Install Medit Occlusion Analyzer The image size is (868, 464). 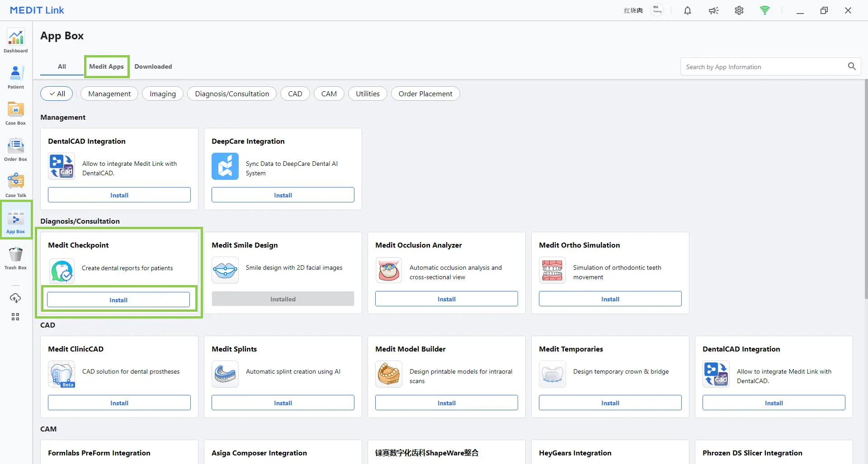tap(446, 299)
